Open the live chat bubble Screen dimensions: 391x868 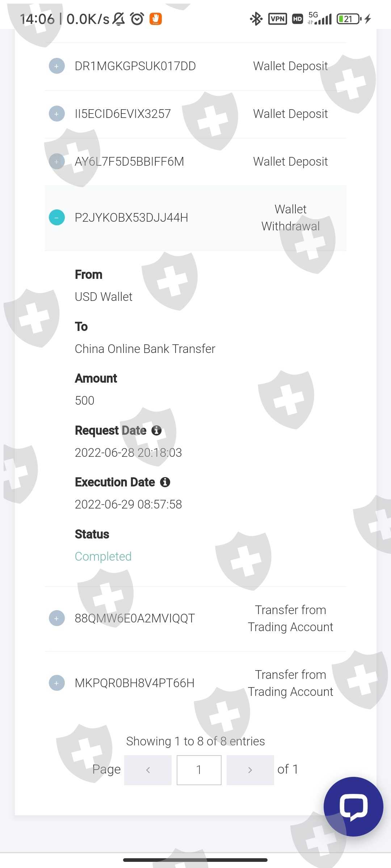(353, 806)
